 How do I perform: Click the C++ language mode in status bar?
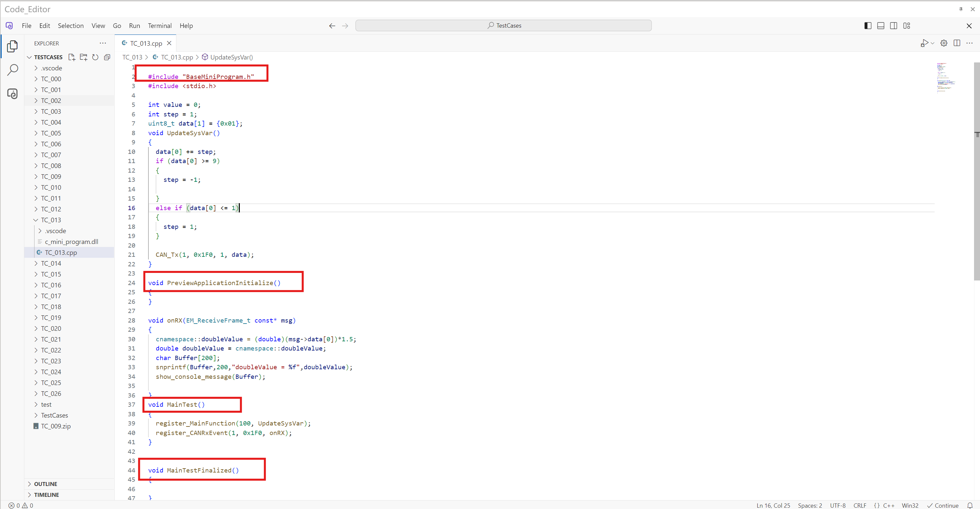(x=888, y=505)
